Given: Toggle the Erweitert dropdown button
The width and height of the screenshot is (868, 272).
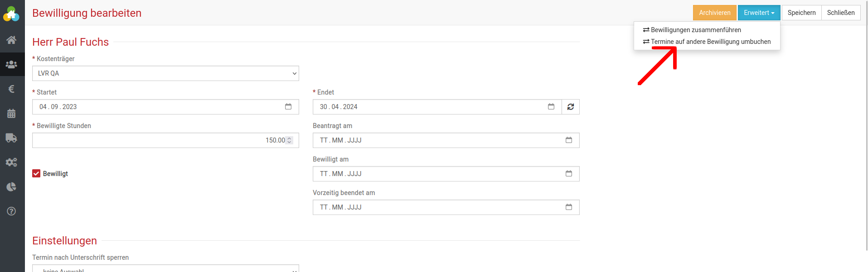Looking at the screenshot, I should [759, 13].
